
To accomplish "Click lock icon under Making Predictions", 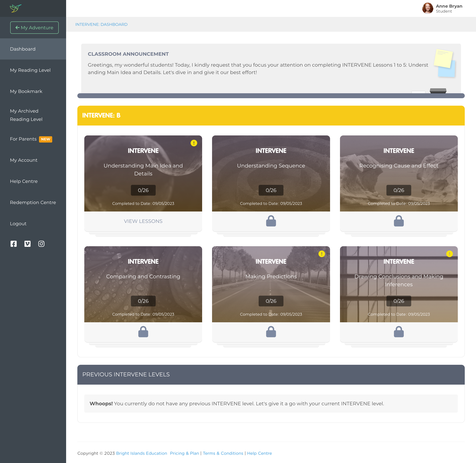I will click(271, 332).
